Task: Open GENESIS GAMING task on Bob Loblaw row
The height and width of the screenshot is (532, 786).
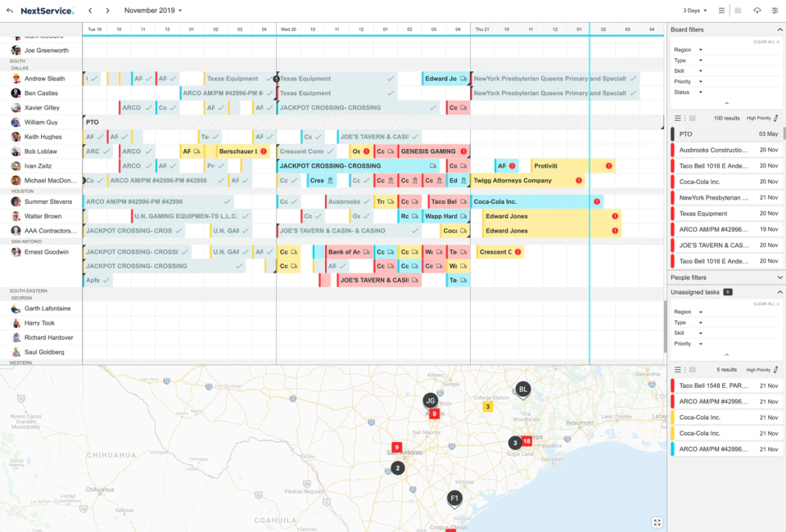Action: pyautogui.click(x=434, y=151)
